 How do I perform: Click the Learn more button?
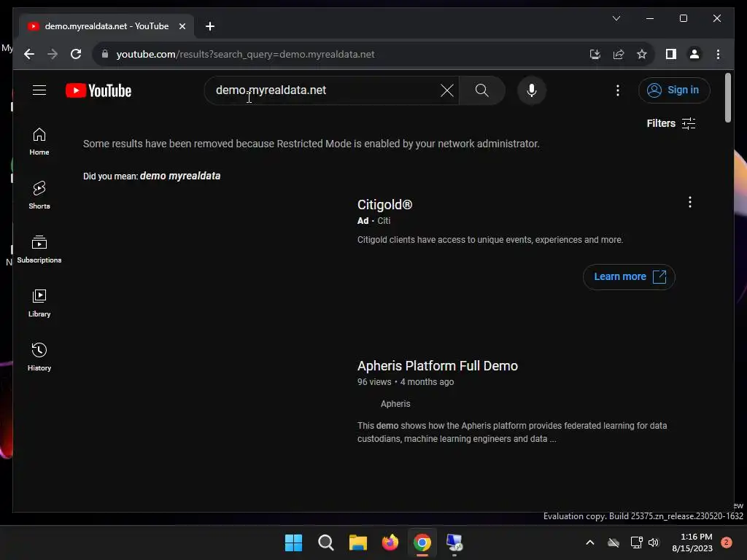[629, 276]
